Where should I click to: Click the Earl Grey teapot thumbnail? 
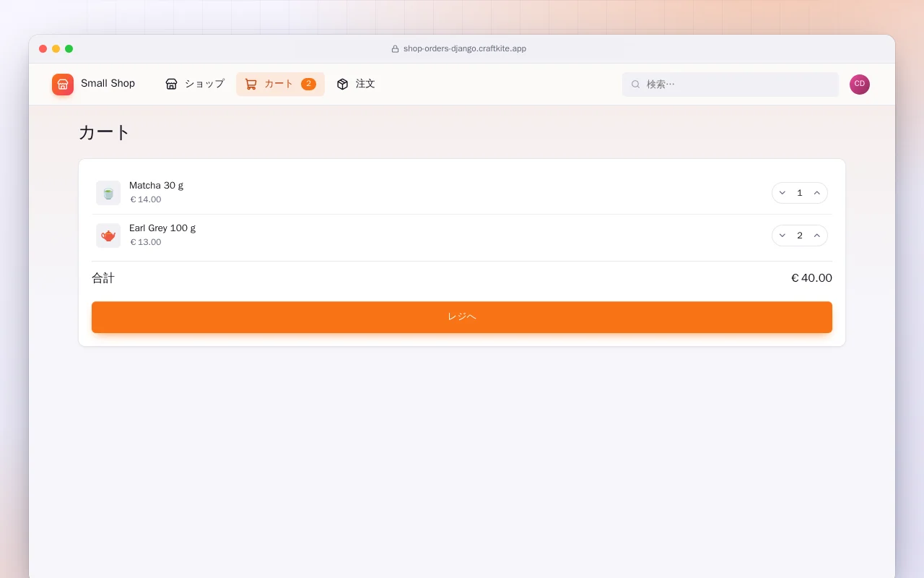tap(108, 236)
